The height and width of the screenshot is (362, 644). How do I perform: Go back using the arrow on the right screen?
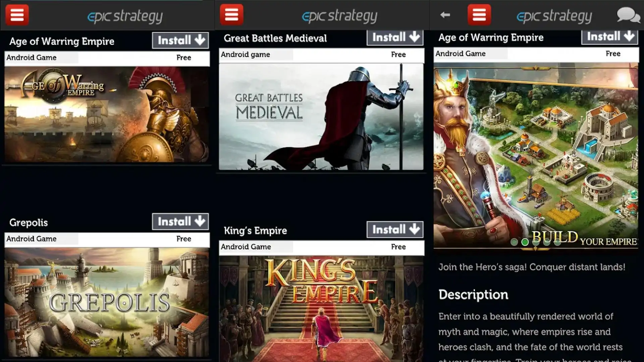(x=445, y=15)
